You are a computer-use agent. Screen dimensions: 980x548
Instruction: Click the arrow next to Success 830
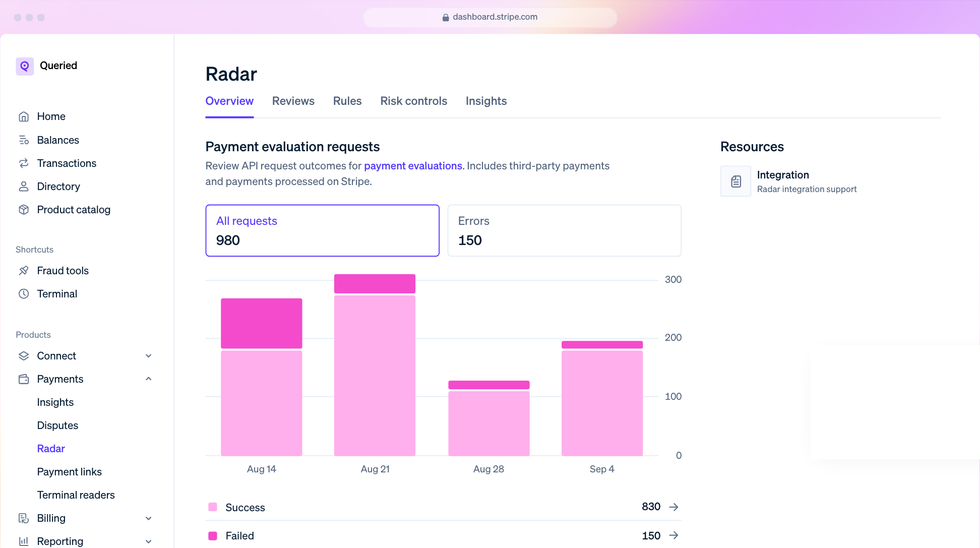click(x=673, y=507)
